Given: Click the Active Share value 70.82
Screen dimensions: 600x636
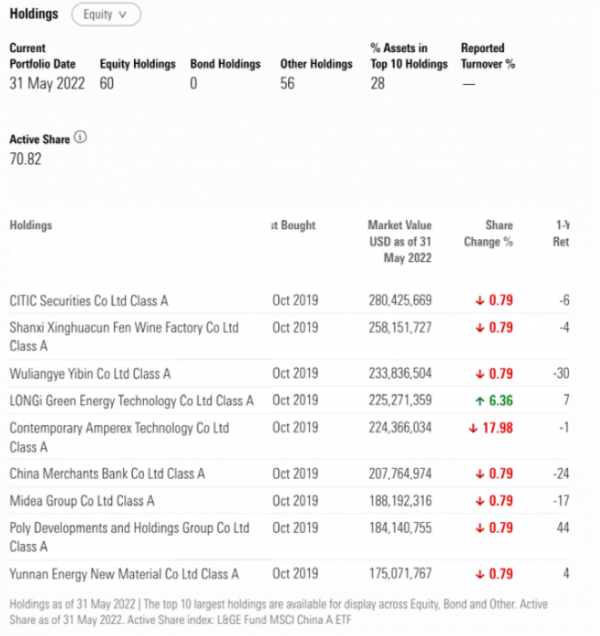Looking at the screenshot, I should click(x=26, y=159).
